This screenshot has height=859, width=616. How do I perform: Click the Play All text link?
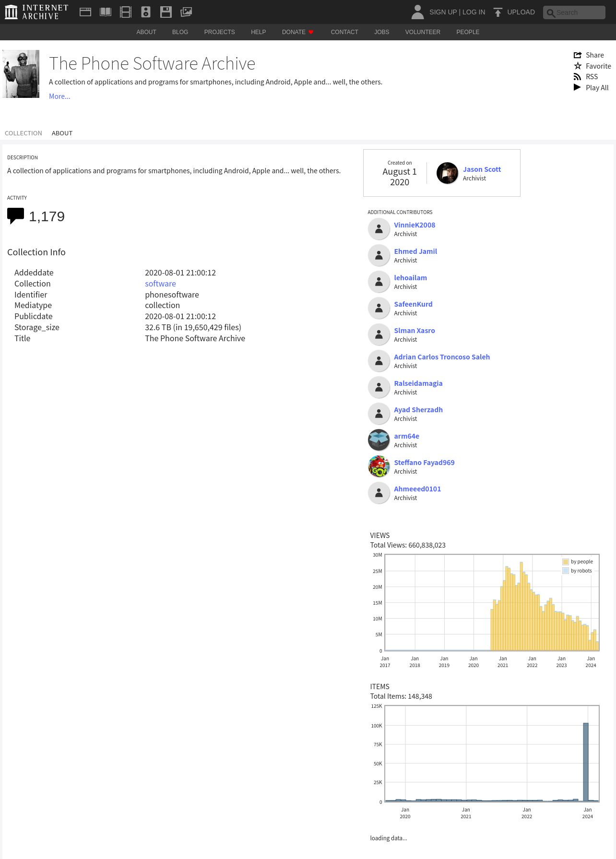(597, 88)
